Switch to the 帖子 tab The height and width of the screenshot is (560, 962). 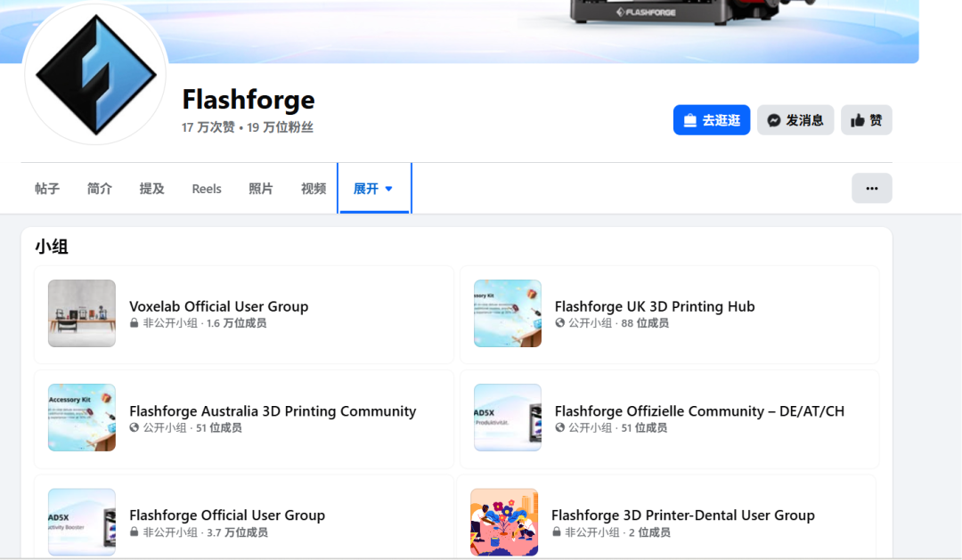point(47,189)
